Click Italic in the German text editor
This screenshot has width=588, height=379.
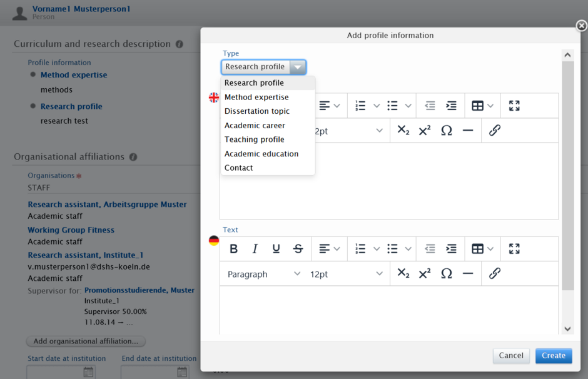pos(255,249)
